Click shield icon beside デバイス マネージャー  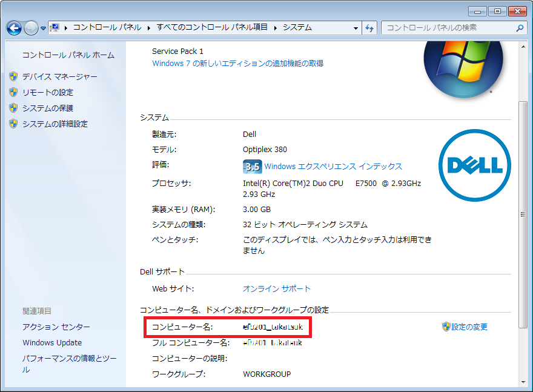click(13, 76)
